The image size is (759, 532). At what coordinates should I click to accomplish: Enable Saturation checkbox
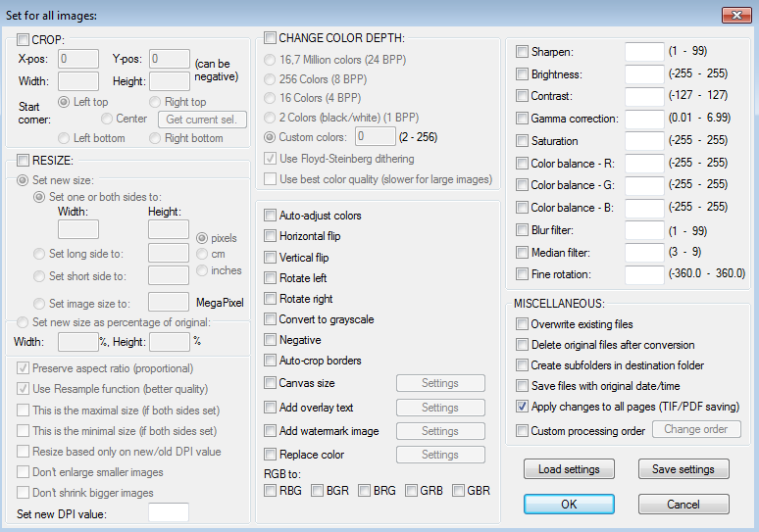click(x=522, y=141)
